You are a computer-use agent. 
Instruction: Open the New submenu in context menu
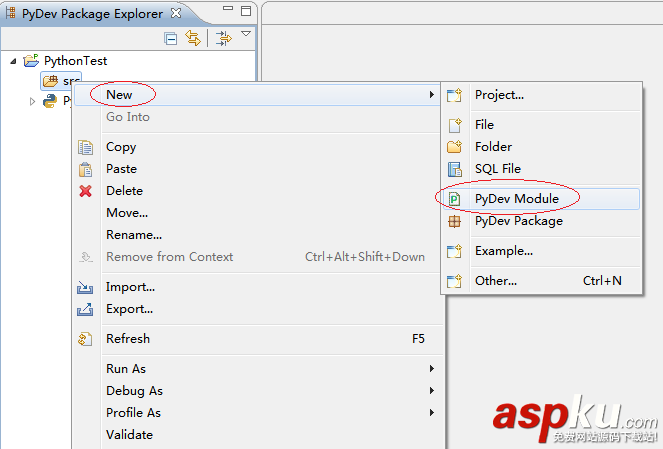[x=257, y=95]
